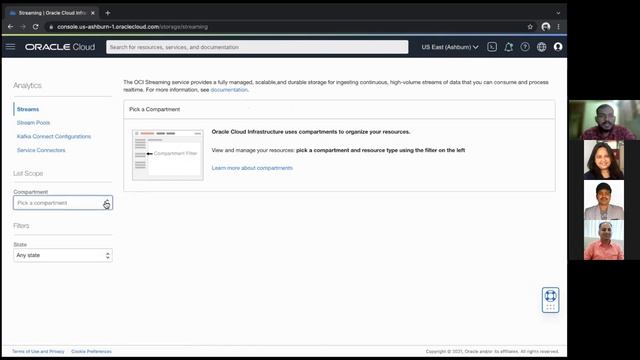
Task: Open the announcements bell icon
Action: click(509, 47)
